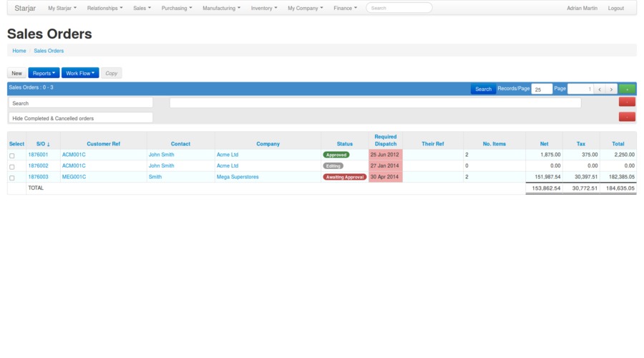Image resolution: width=644 pixels, height=358 pixels.
Task: Click the red Required Dispatch cell 25 Jun 2012
Action: coord(385,155)
